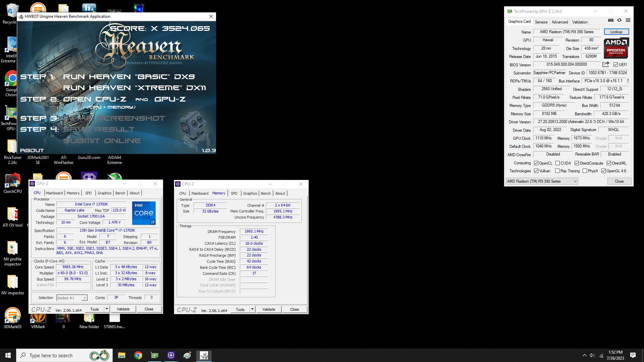Toggle CUDA checkbox
Screen dimensions: 644x362
[557, 163]
